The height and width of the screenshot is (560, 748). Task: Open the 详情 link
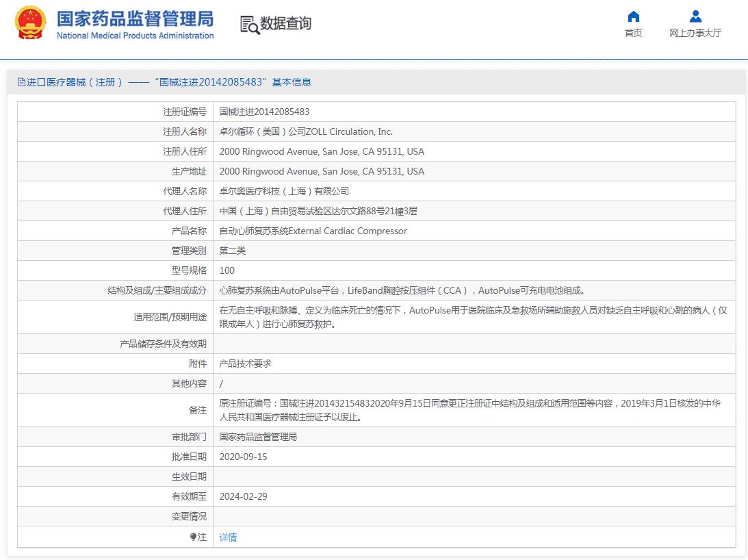pos(228,537)
